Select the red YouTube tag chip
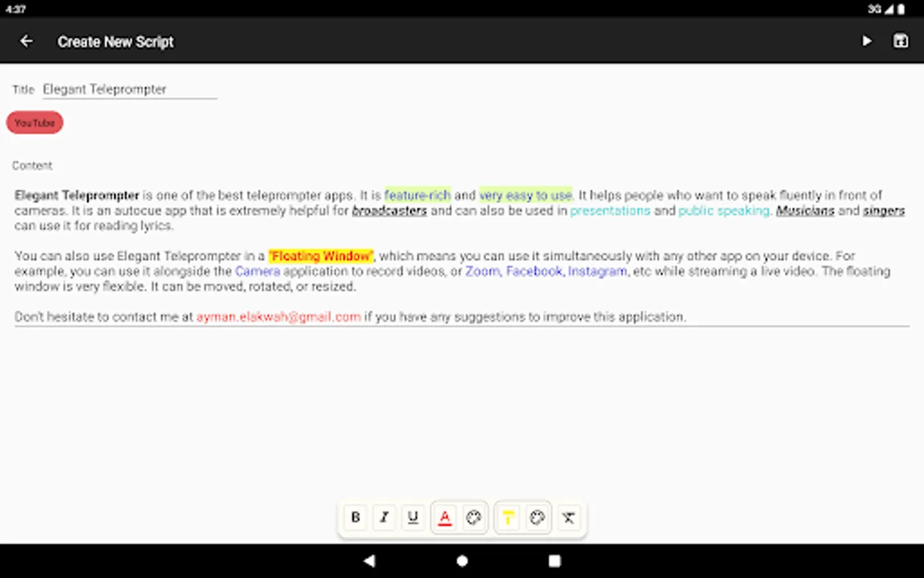The height and width of the screenshot is (578, 924). 35,123
